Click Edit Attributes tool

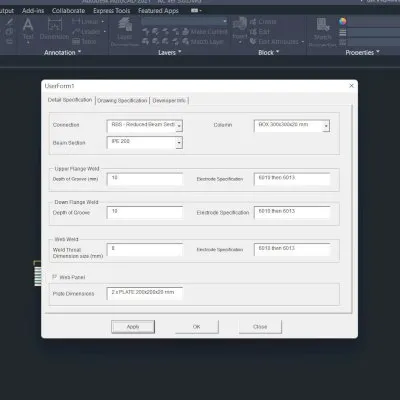(x=274, y=42)
